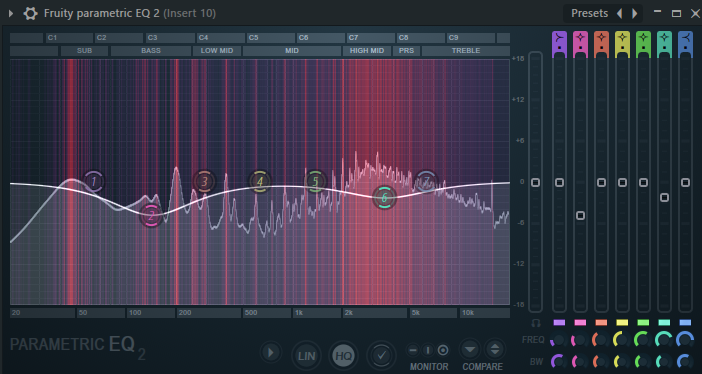Image resolution: width=702 pixels, height=374 pixels.
Task: Click the orange band 3 FREQ knob
Action: pos(600,340)
